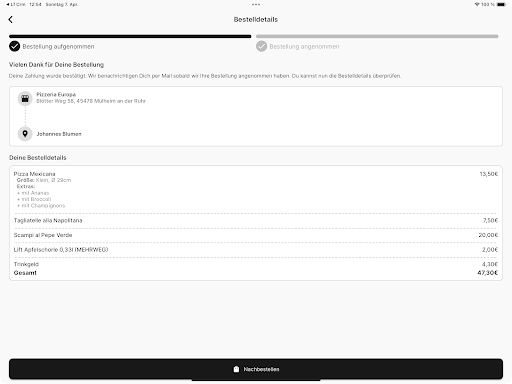Click the date 'Sonntag 7. Apr.' in status bar
Viewport: 512px width, 384px height.
(x=62, y=4)
